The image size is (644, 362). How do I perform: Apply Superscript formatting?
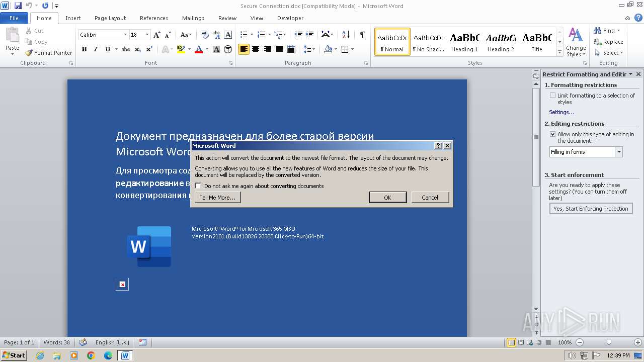pyautogui.click(x=149, y=49)
